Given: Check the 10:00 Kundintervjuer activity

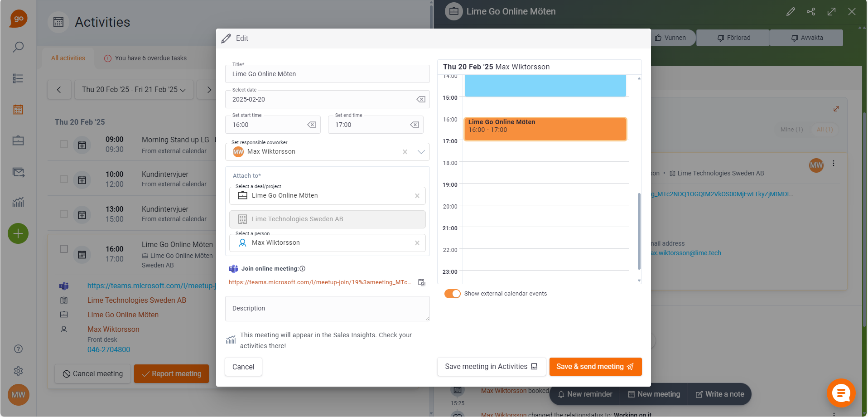Looking at the screenshot, I should [x=64, y=179].
